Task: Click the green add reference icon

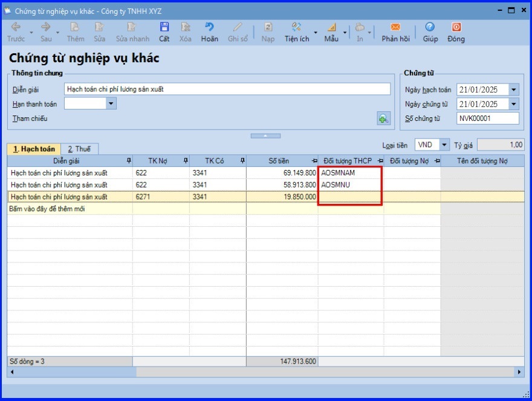Action: (383, 119)
